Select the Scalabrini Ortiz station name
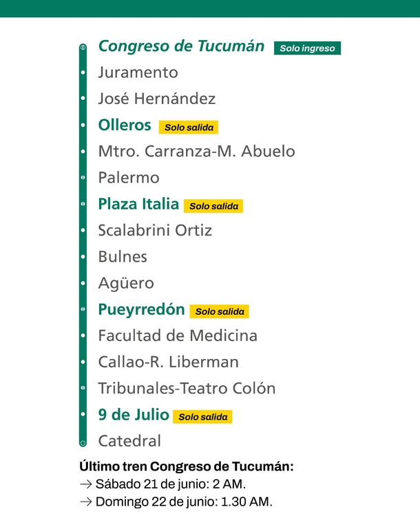The width and height of the screenshot is (420, 525). 155,230
